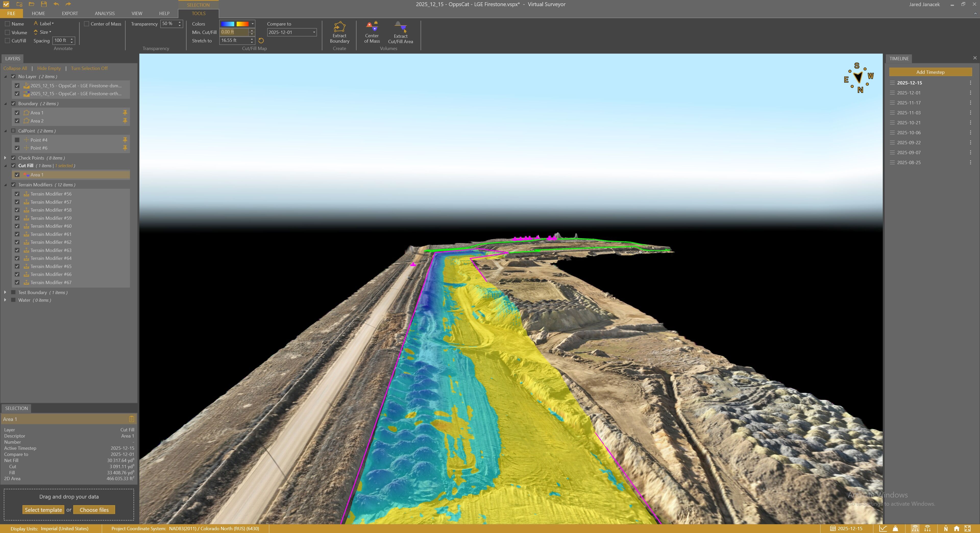Enable the Name annotation checkbox

point(7,23)
